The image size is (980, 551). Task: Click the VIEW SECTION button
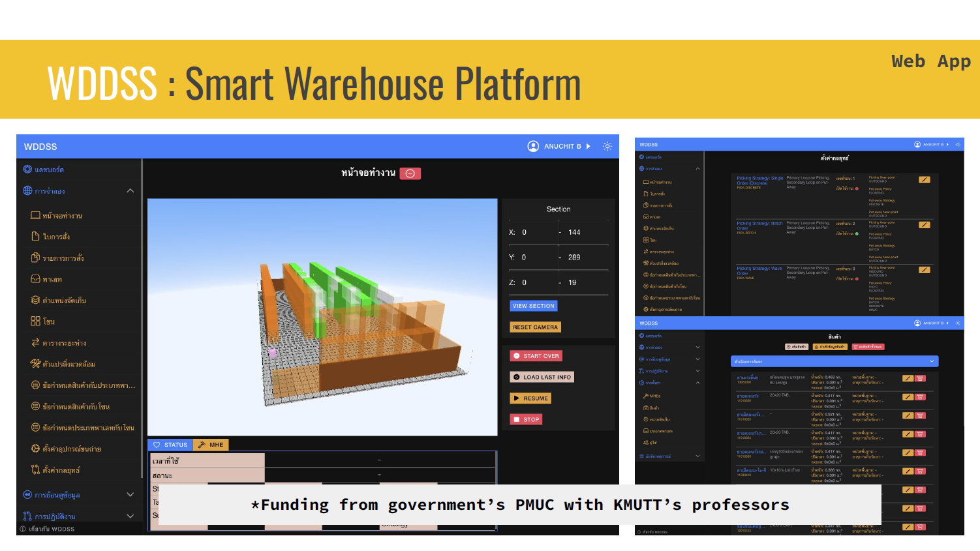tap(533, 306)
